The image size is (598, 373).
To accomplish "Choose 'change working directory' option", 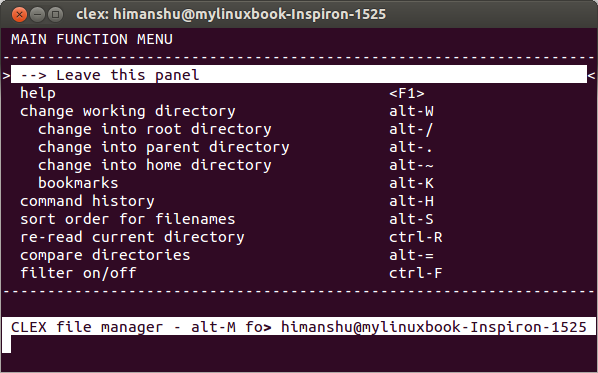I will coord(128,111).
